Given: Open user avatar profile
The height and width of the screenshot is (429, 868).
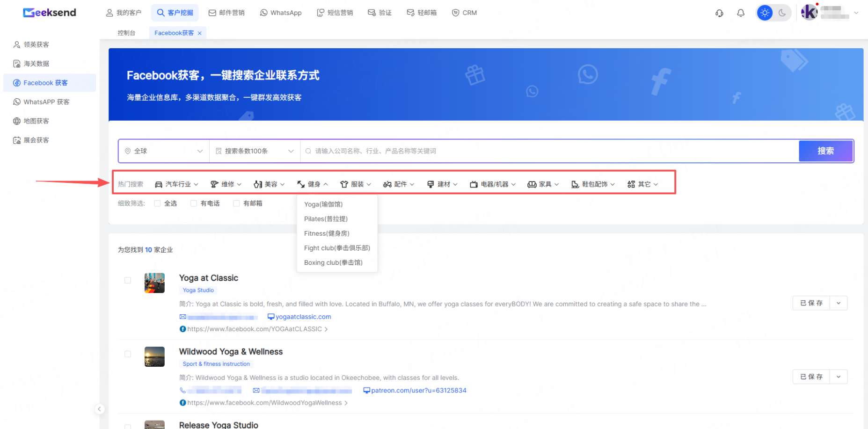Looking at the screenshot, I should pyautogui.click(x=809, y=13).
